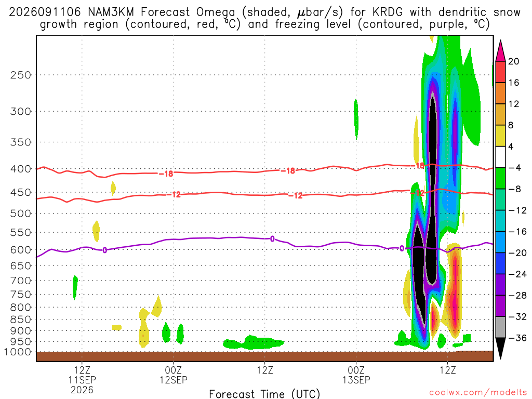
Task: Click the red -12 contour label near middle
Action: 295,195
